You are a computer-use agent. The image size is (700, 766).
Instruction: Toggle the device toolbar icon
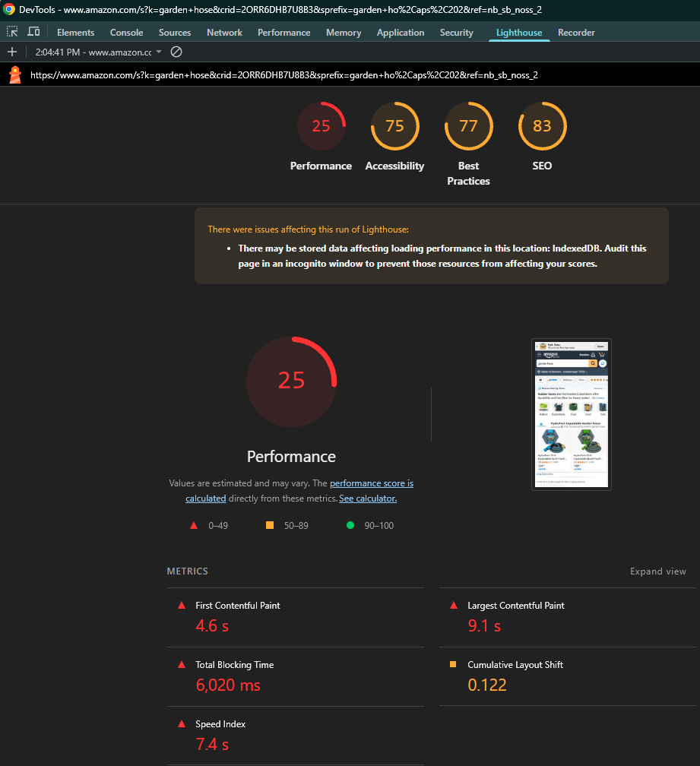33,32
